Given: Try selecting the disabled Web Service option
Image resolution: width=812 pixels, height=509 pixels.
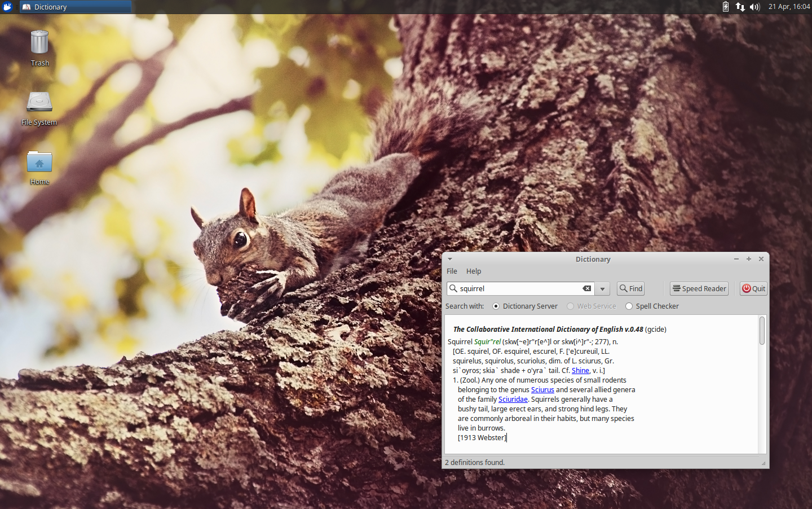Looking at the screenshot, I should point(570,306).
